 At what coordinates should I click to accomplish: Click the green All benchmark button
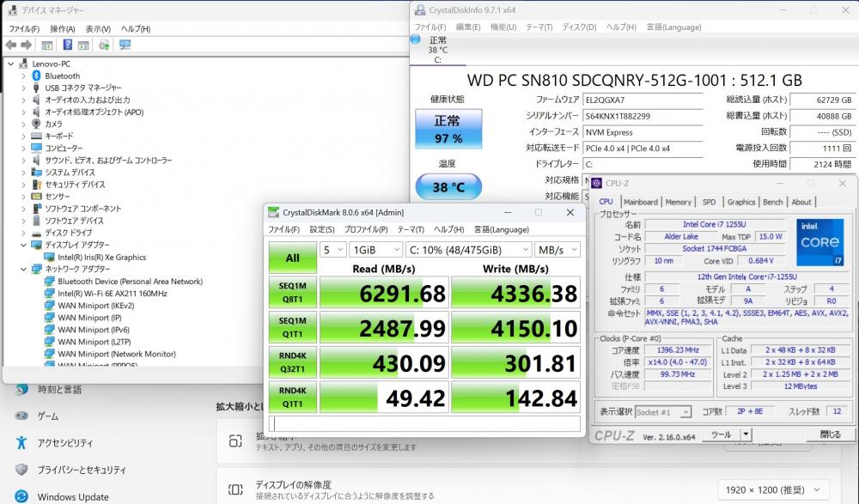[292, 257]
